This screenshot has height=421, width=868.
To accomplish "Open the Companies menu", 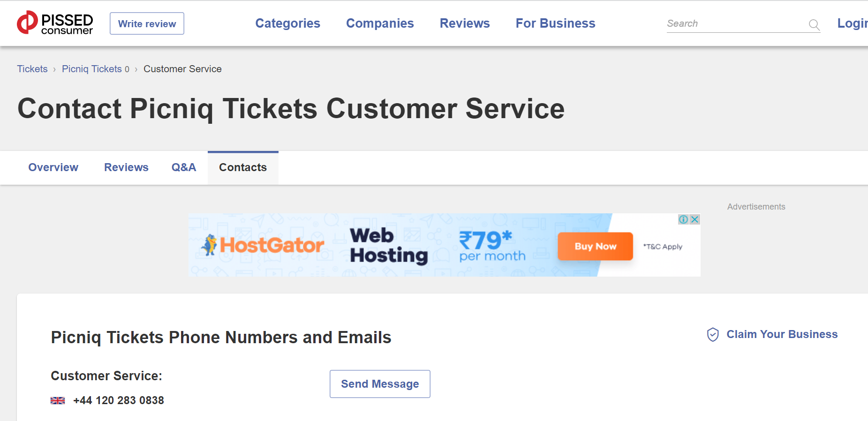I will pyautogui.click(x=380, y=23).
